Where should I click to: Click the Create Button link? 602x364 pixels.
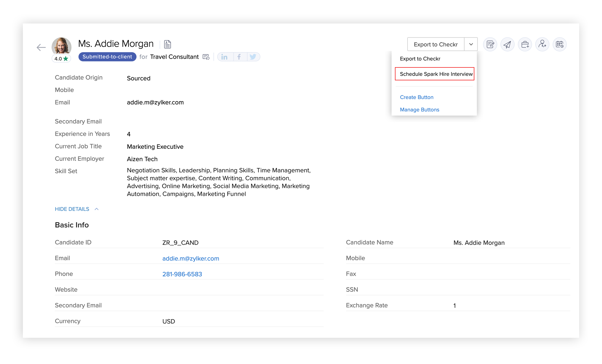(417, 97)
